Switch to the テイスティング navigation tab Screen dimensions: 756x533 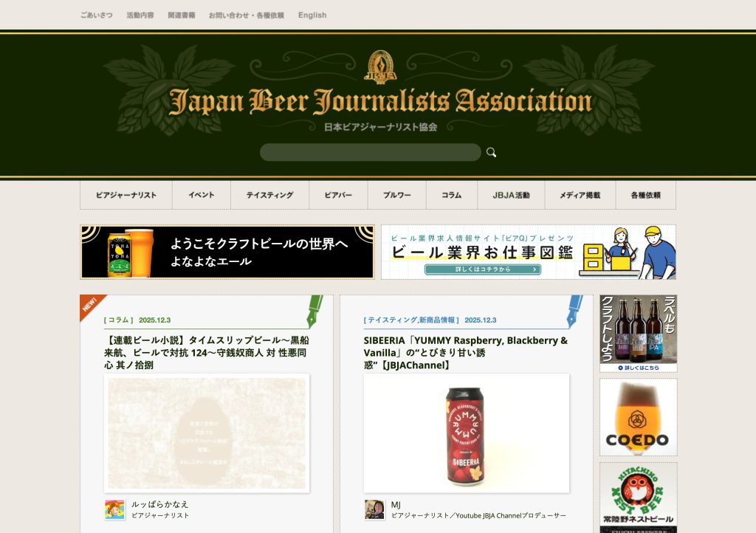[x=271, y=194]
